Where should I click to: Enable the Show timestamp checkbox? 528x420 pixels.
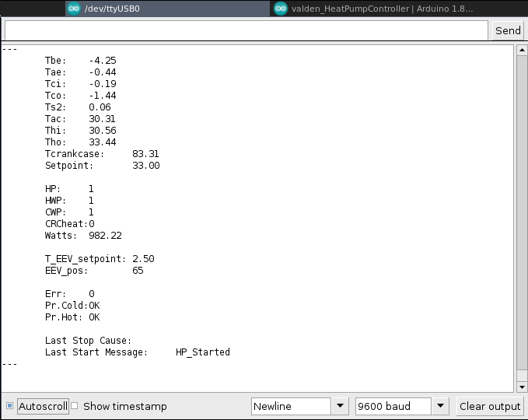coord(75,406)
